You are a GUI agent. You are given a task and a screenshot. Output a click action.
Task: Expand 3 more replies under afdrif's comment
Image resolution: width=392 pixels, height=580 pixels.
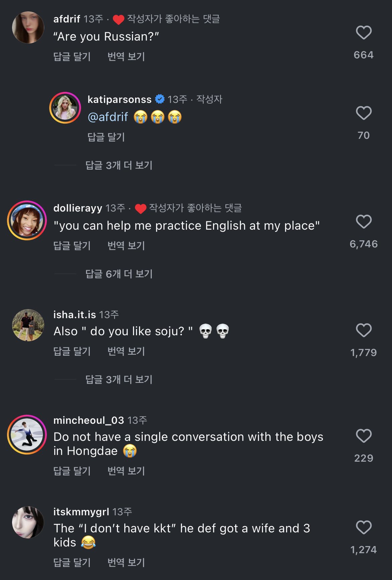coord(119,165)
